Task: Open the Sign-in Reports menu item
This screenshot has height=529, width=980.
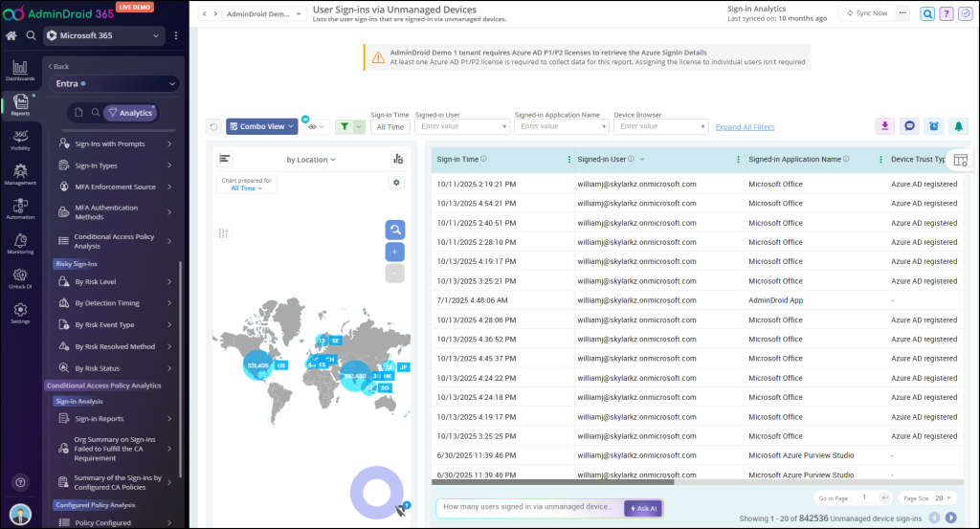Action: 115,418
